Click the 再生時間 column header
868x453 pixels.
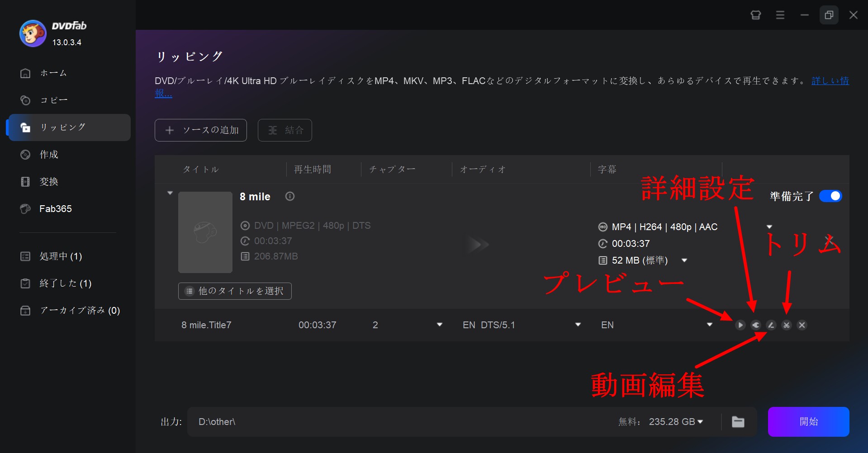click(x=313, y=170)
